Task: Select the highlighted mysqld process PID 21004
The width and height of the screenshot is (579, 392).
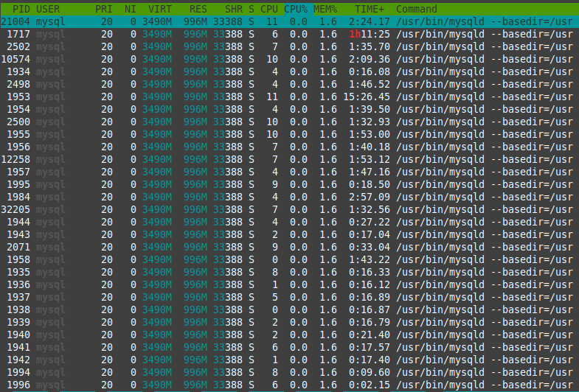Action: pyautogui.click(x=16, y=21)
